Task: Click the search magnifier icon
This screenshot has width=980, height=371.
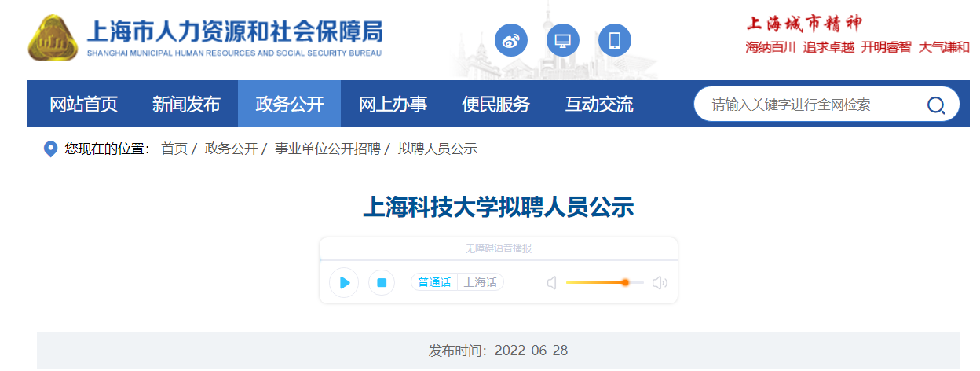Action: click(936, 105)
